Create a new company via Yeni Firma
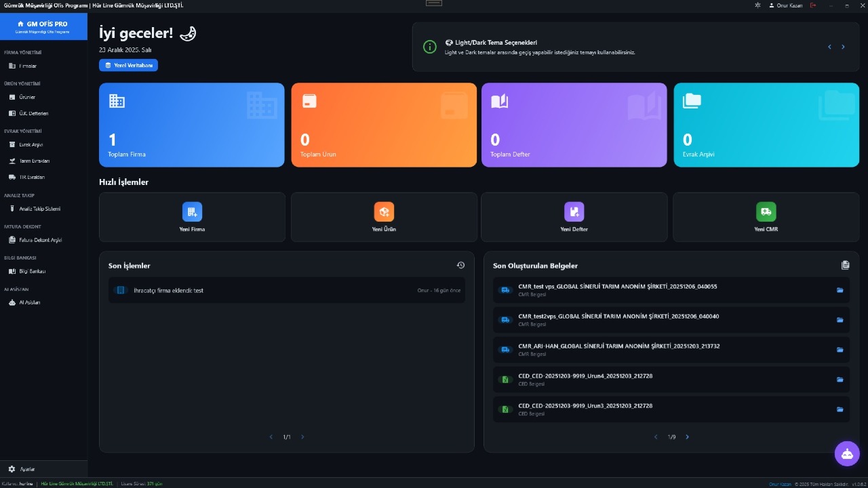The height and width of the screenshot is (488, 868). [192, 217]
